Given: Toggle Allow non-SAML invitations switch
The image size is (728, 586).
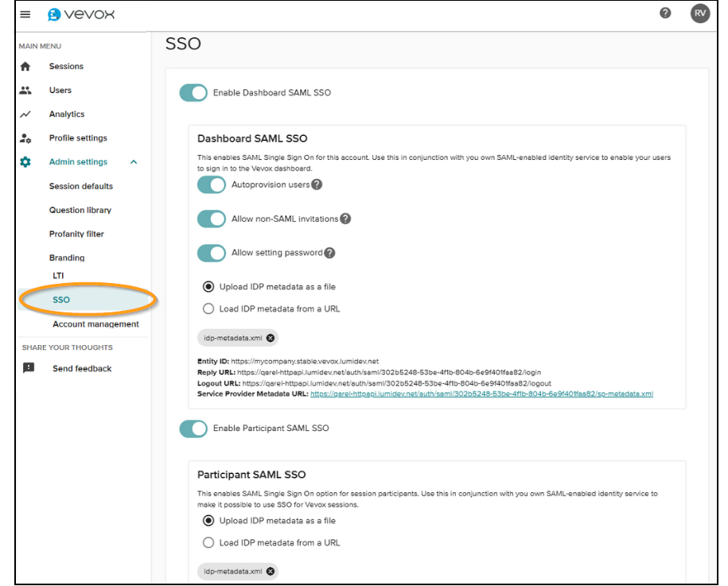Looking at the screenshot, I should (x=212, y=219).
